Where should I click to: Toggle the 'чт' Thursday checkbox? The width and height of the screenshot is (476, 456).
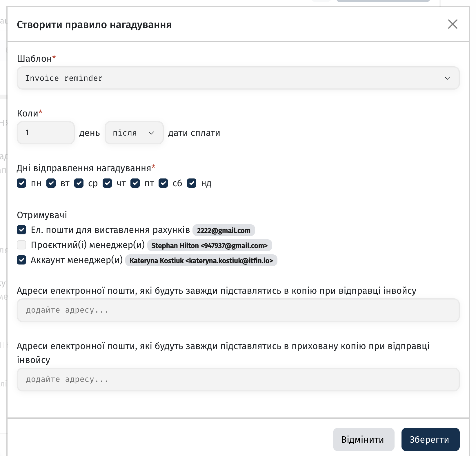(107, 183)
